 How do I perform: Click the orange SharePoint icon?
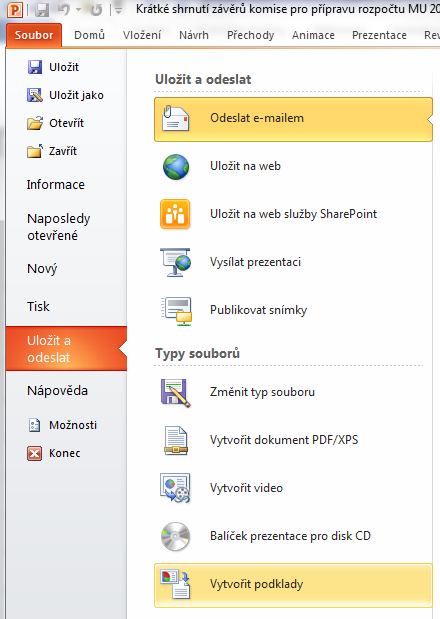[x=175, y=214]
